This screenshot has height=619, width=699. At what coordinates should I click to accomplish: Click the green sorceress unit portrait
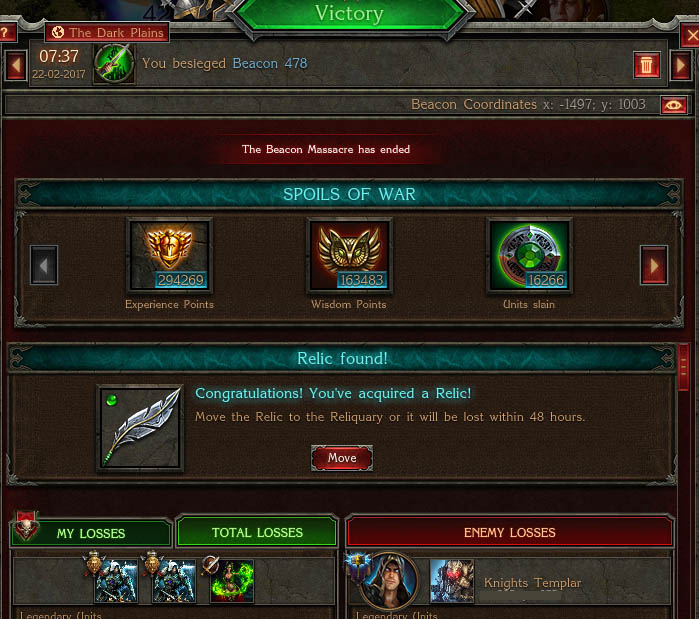coord(232,581)
